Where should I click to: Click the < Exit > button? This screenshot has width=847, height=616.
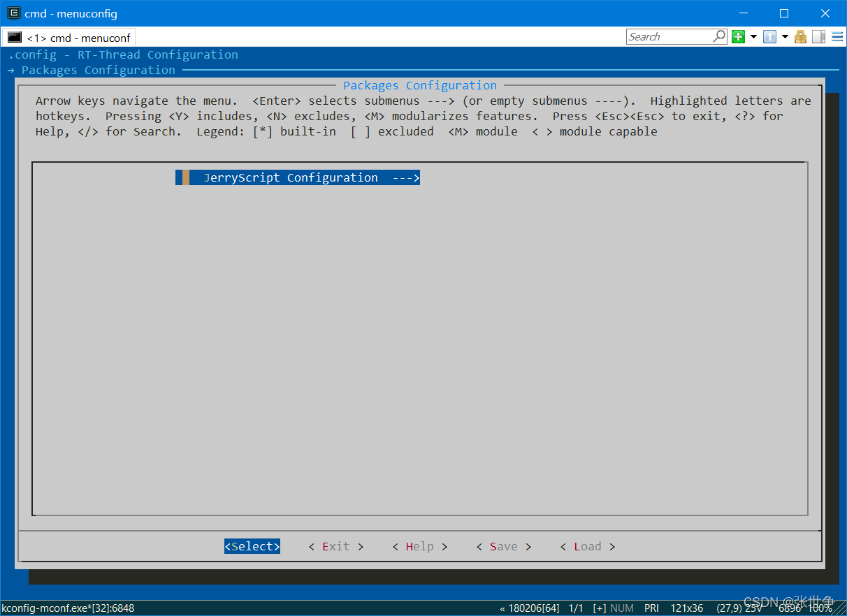336,547
